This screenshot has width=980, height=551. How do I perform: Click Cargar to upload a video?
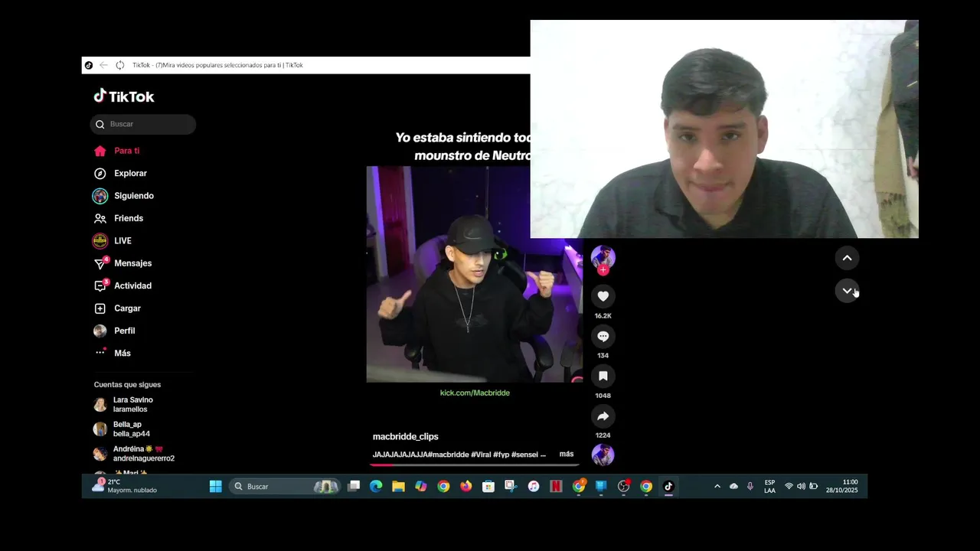coord(118,308)
